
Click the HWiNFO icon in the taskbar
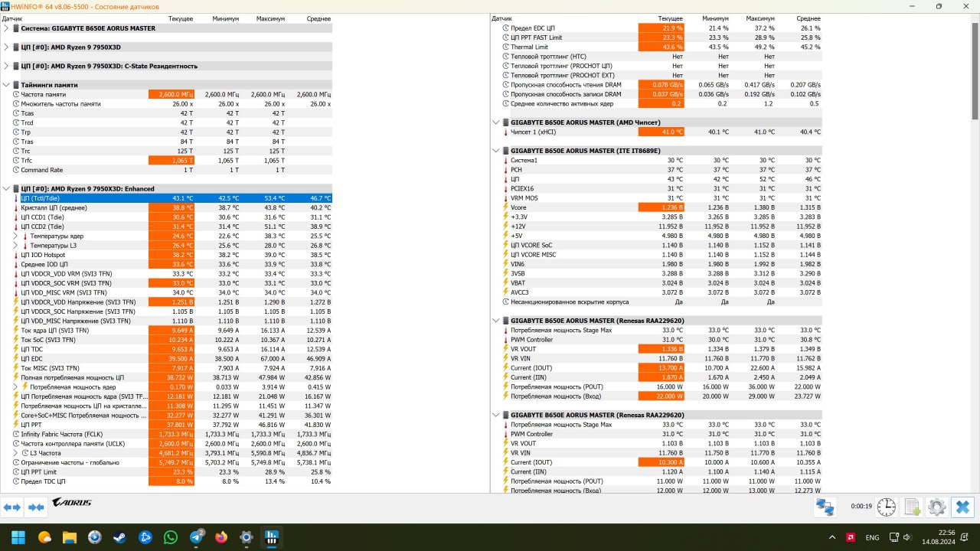(272, 537)
